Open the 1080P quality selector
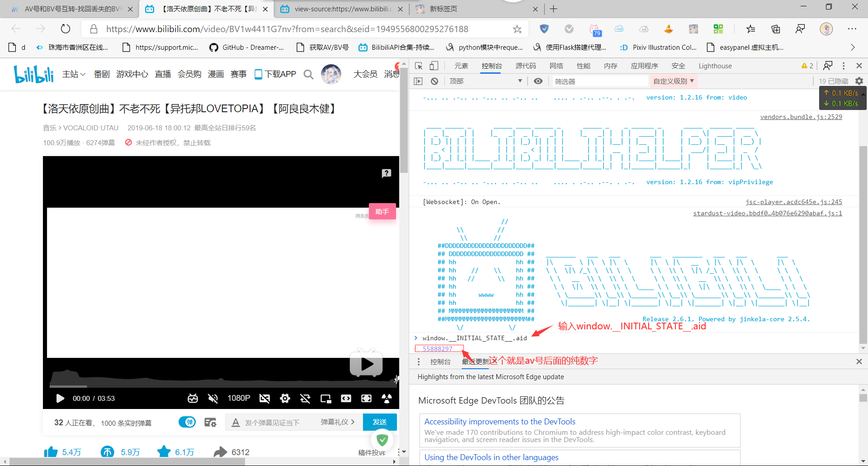 239,398
